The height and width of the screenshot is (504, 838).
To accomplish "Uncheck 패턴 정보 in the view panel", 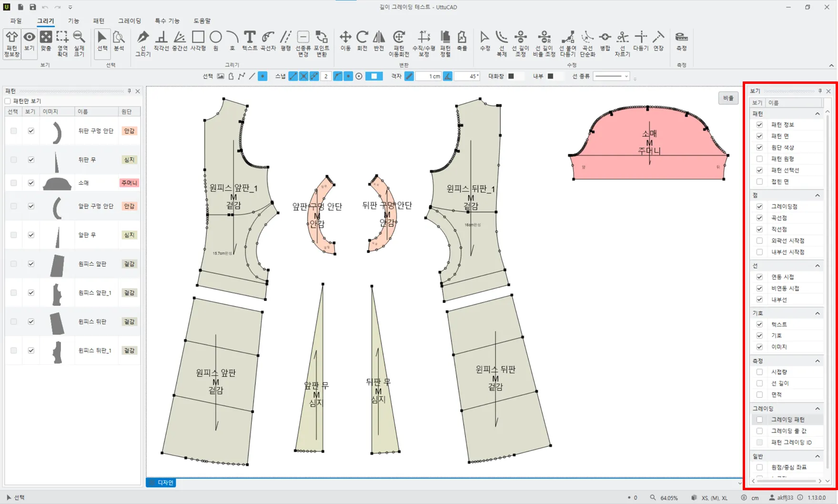I will coord(759,125).
